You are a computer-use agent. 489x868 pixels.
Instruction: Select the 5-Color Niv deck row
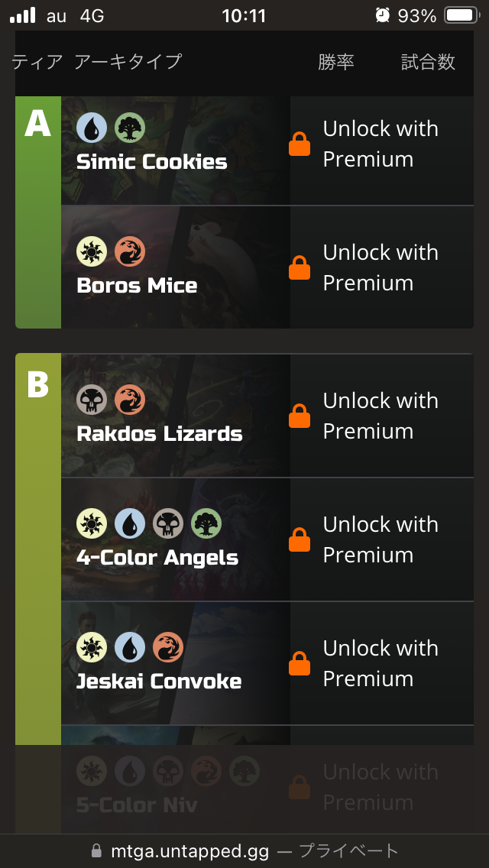[138, 804]
